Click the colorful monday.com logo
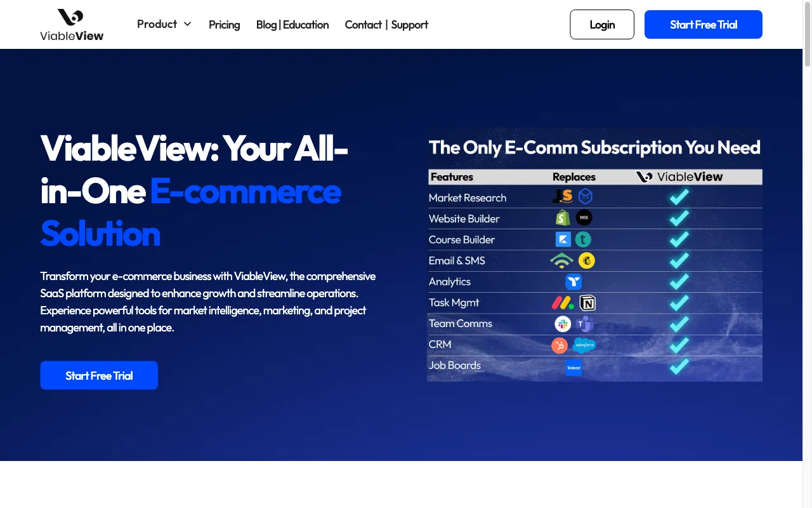 tap(563, 303)
